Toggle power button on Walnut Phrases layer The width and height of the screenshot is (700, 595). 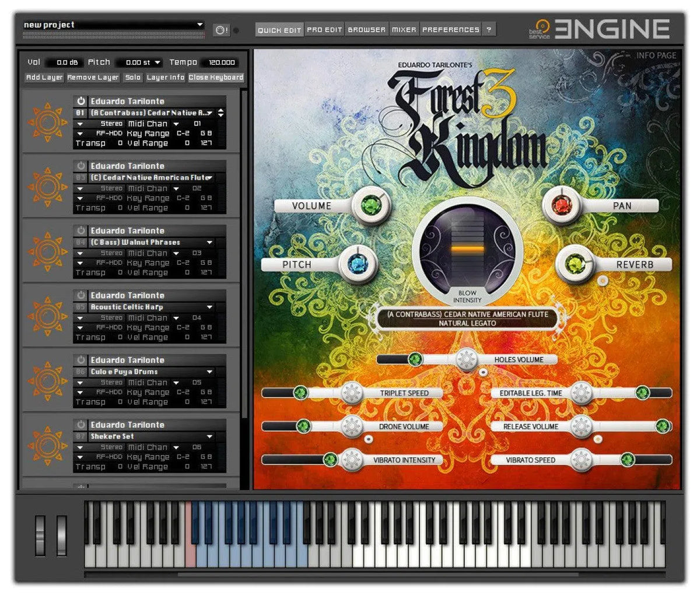coord(81,230)
